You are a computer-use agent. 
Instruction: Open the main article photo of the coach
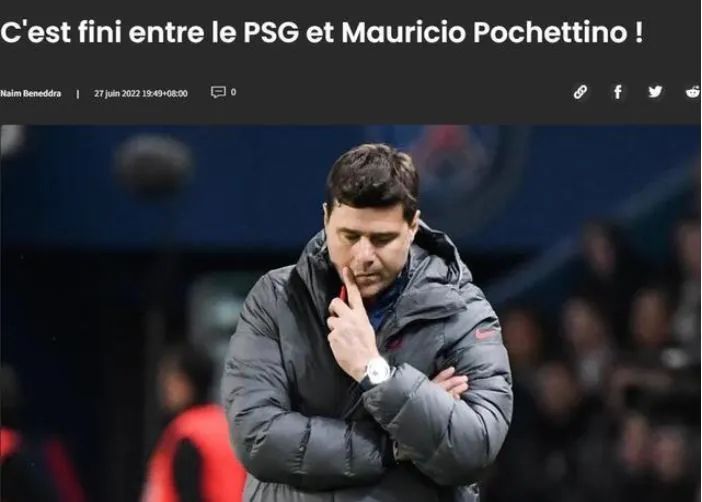pyautogui.click(x=350, y=313)
